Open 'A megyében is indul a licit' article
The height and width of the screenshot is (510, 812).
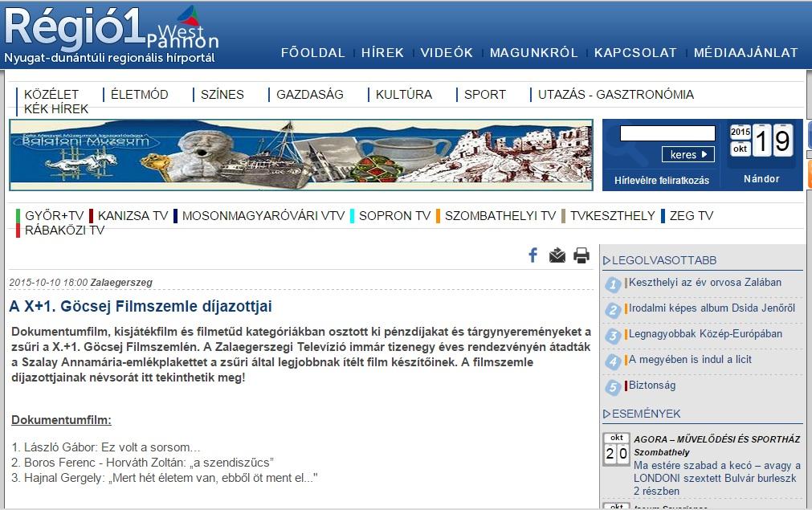[x=690, y=360]
